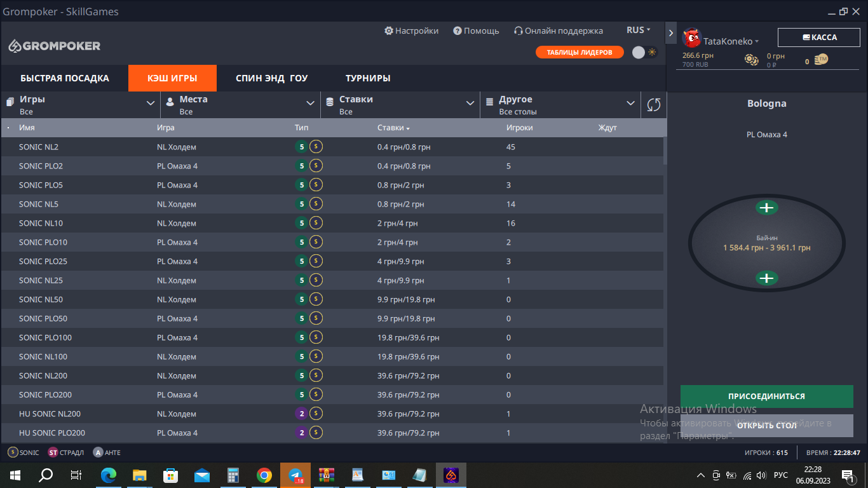This screenshot has height=488, width=868.
Task: Click the АНТЕ legend icon
Action: tap(98, 452)
